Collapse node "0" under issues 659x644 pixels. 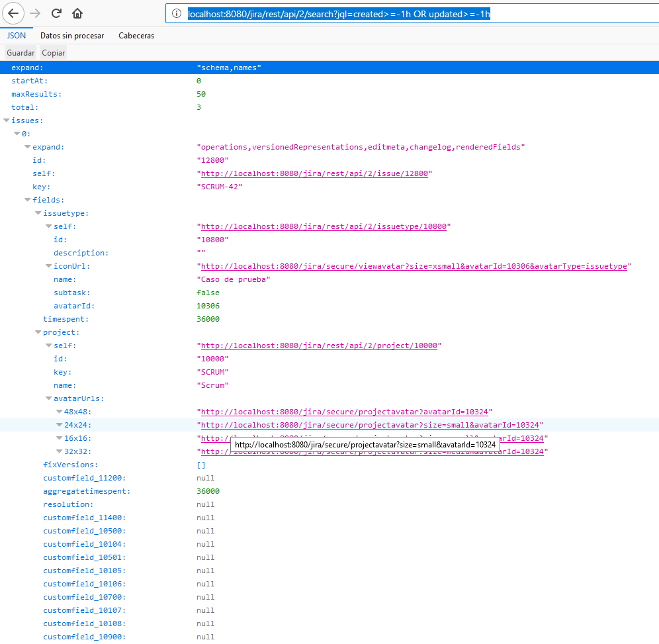pyautogui.click(x=18, y=133)
